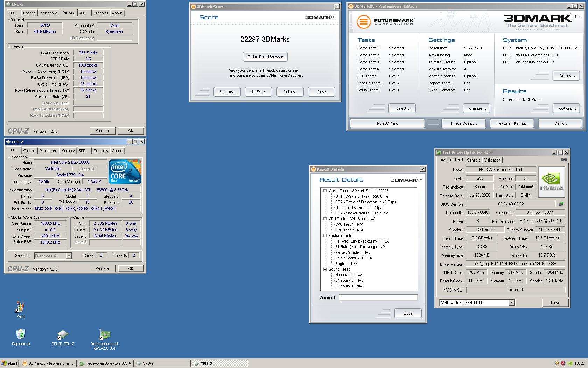Image resolution: width=588 pixels, height=368 pixels.
Task: Click Details... in 3DMark Score window
Action: click(291, 92)
